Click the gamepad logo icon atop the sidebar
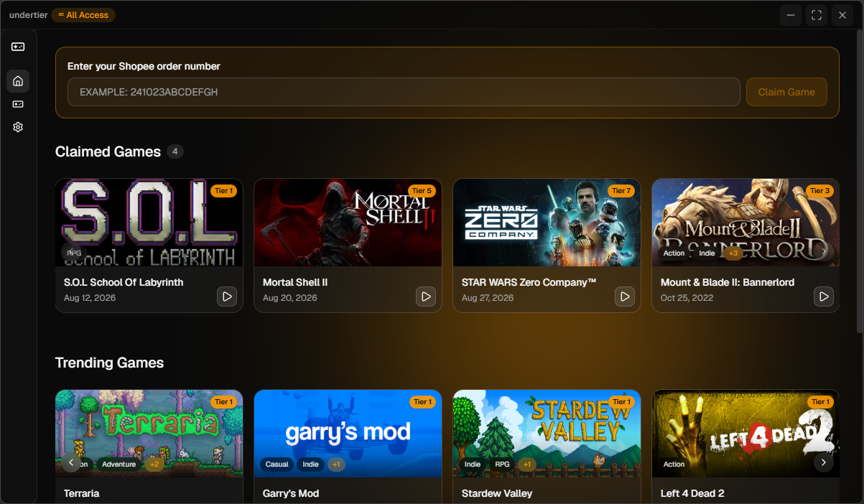864x504 pixels. [x=18, y=47]
